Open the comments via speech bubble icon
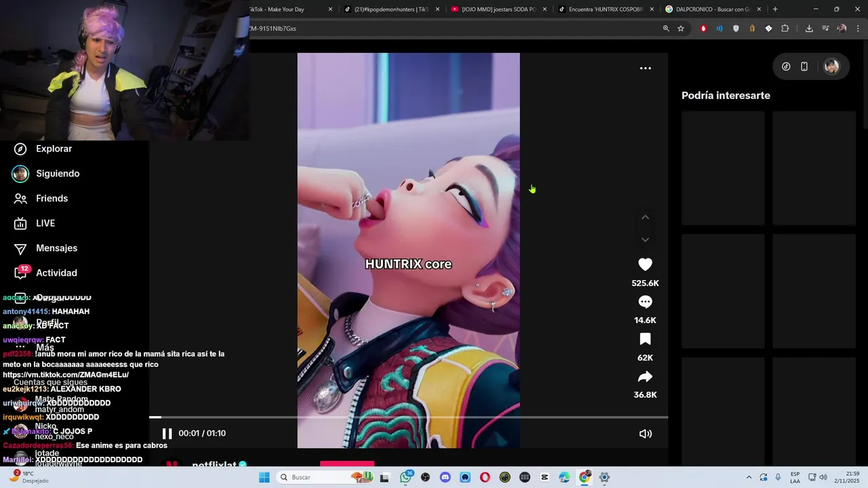868x488 pixels. tap(645, 302)
